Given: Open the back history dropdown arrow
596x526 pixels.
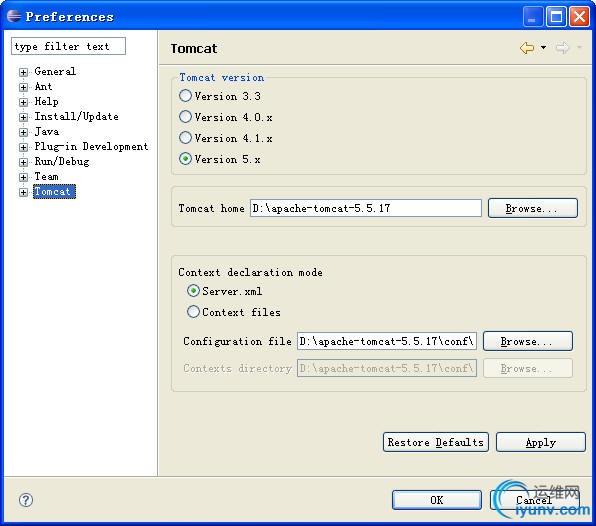Looking at the screenshot, I should coord(544,48).
